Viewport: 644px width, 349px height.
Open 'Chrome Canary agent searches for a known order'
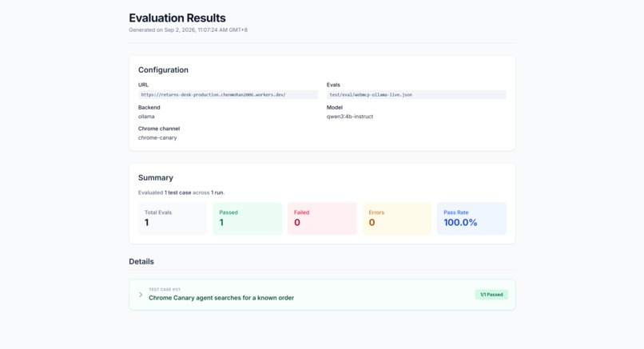(221, 298)
